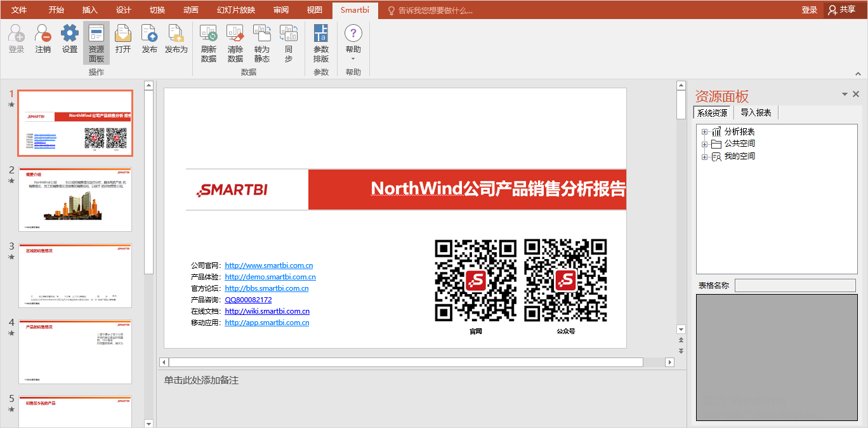This screenshot has height=428, width=868.
Task: Click slide pane scroll-down arrow
Action: coord(681,329)
